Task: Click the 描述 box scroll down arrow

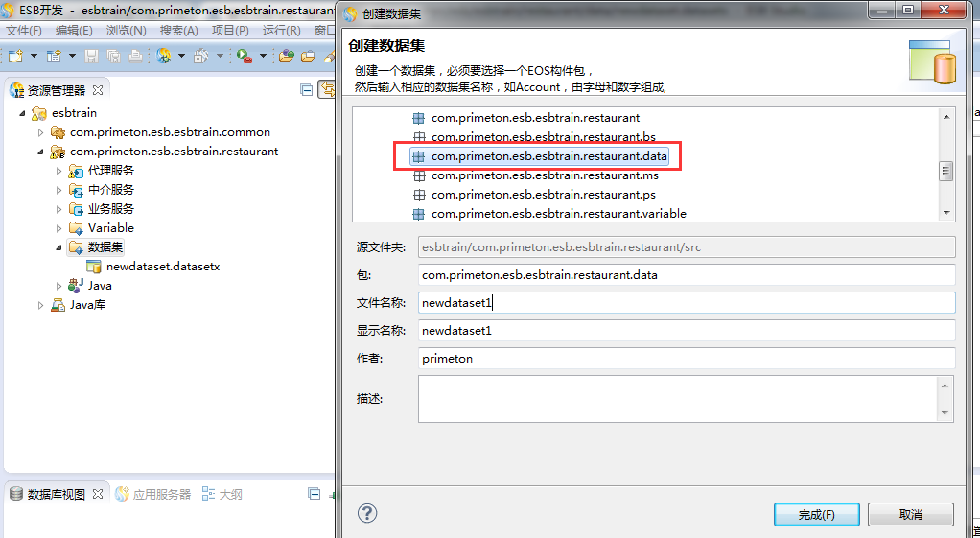Action: pyautogui.click(x=945, y=412)
